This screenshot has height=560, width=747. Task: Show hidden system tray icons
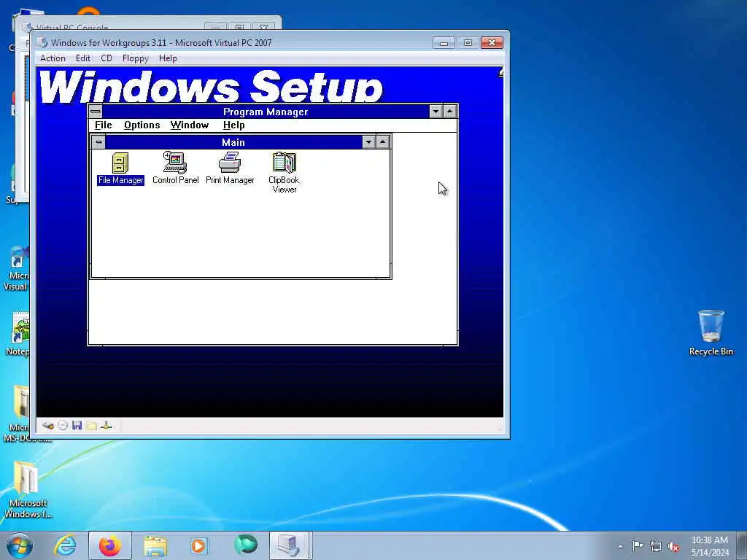click(x=620, y=546)
